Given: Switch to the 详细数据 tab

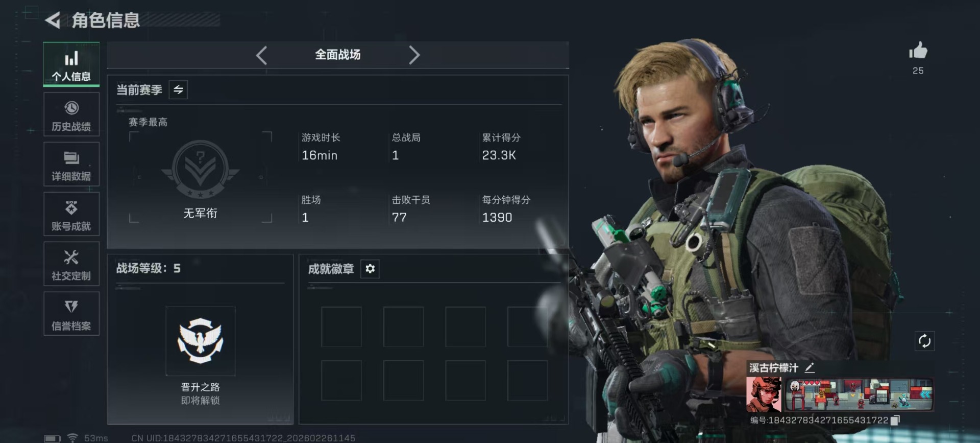Looking at the screenshot, I should tap(71, 165).
